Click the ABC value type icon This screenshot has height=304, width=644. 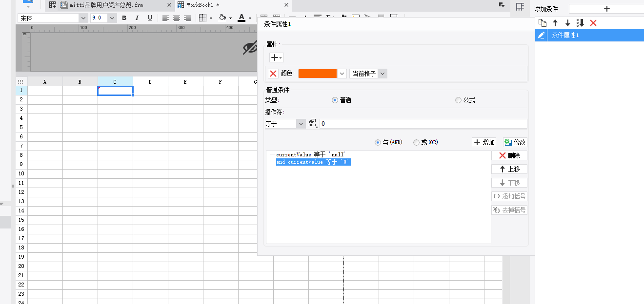(x=313, y=124)
